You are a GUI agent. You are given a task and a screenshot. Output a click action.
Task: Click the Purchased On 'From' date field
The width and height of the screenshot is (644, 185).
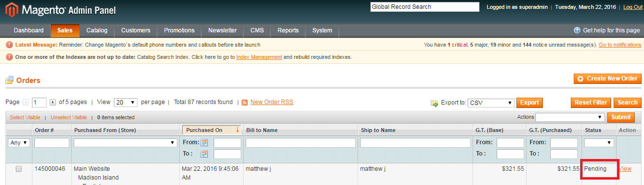tap(227, 143)
